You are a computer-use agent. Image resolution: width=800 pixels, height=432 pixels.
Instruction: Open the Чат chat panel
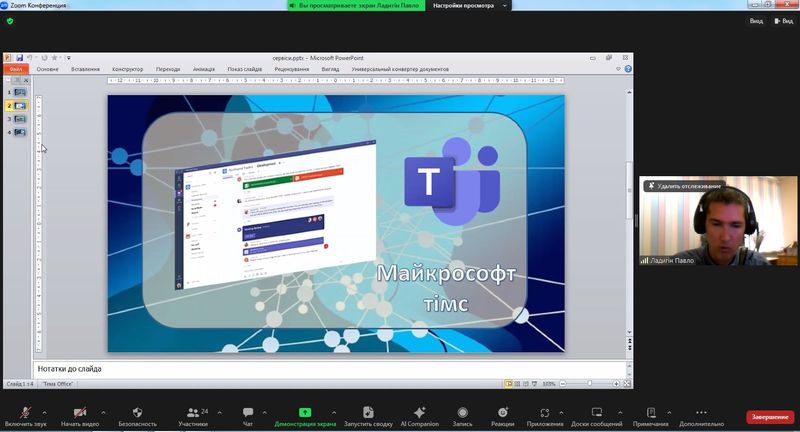point(248,416)
